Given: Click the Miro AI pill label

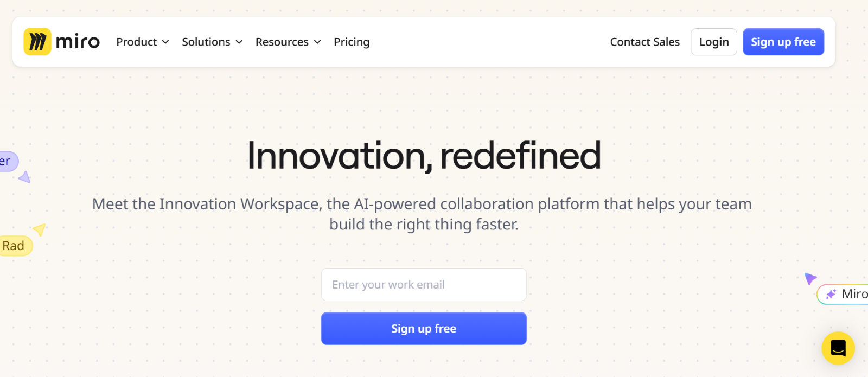Looking at the screenshot, I should [x=843, y=295].
